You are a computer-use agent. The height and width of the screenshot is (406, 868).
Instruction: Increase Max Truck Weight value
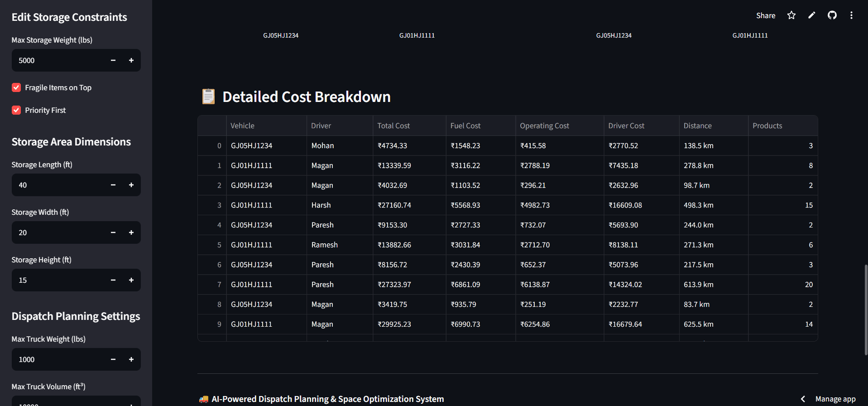[x=131, y=359]
